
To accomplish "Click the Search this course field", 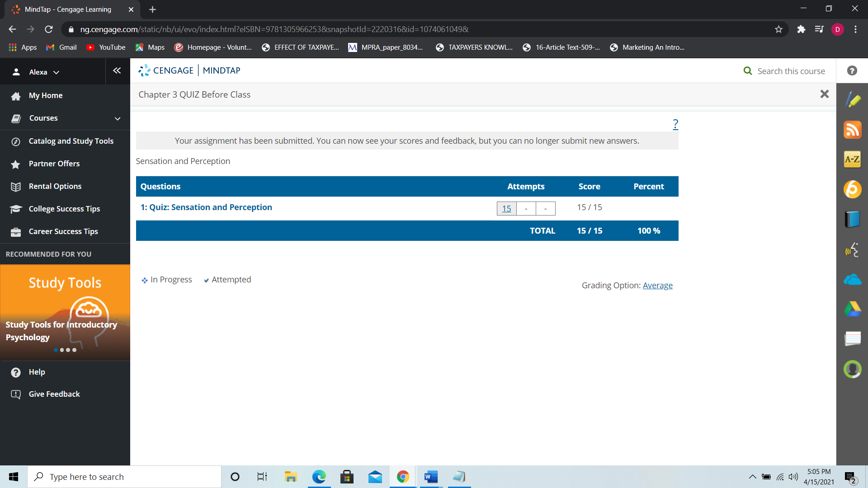I will (x=791, y=71).
